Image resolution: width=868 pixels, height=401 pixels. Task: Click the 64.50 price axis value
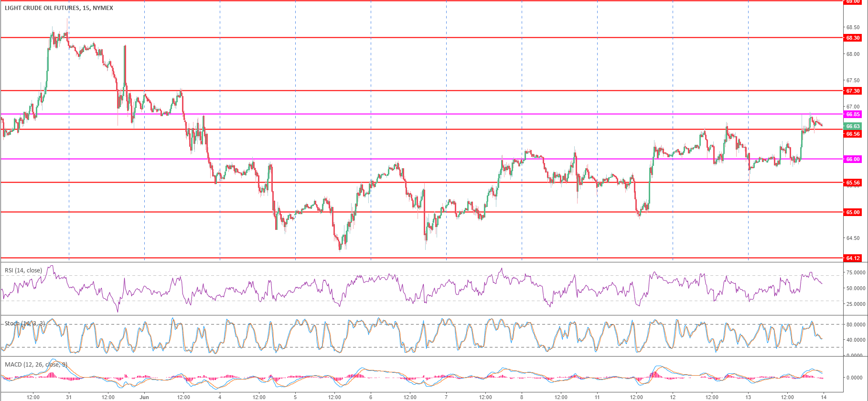pos(853,238)
